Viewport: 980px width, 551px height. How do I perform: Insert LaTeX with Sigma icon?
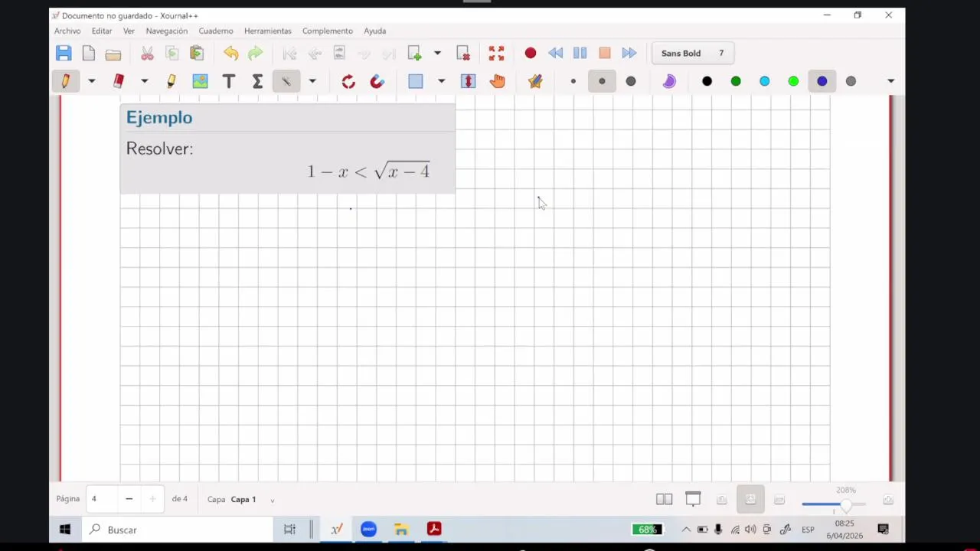[257, 81]
